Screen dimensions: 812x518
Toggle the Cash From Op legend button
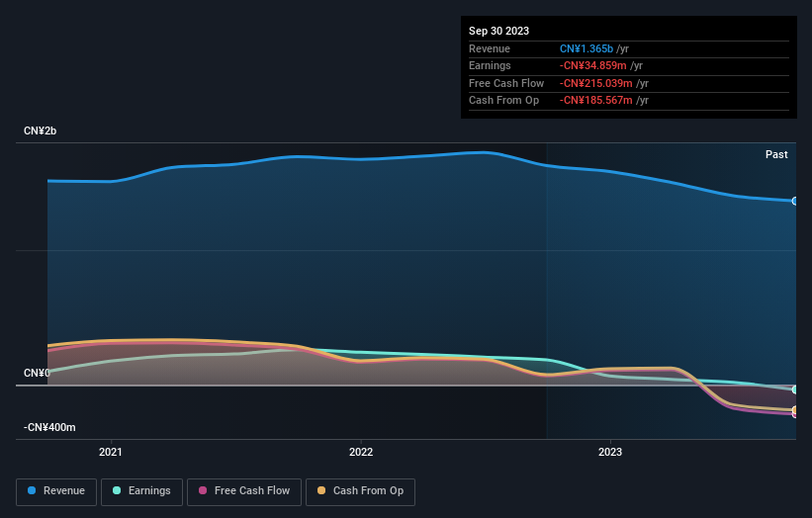[360, 491]
